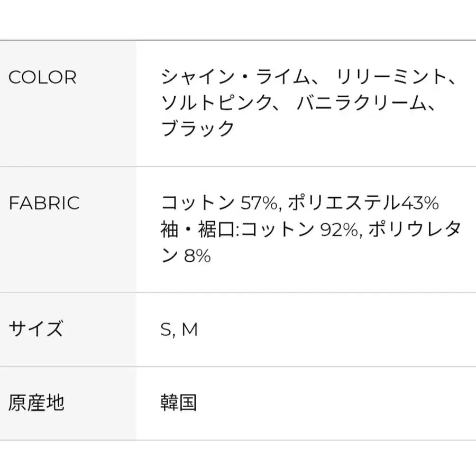476x476 pixels.
Task: Click the 8% polyurethane percentage
Action: point(197,256)
